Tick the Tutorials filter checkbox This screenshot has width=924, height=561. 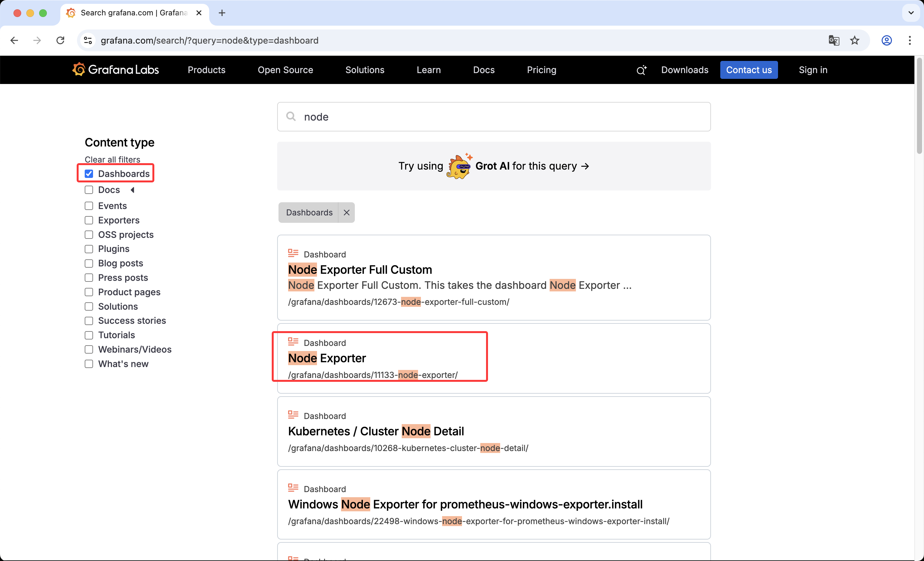(89, 335)
